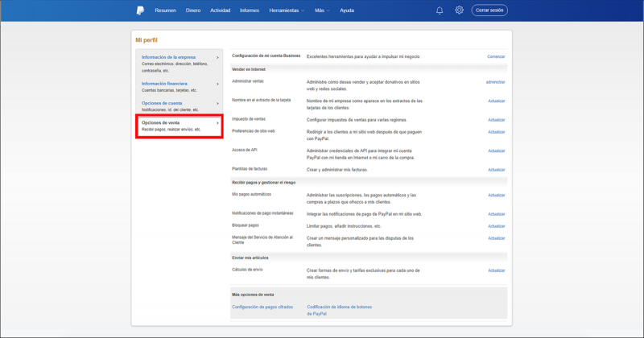Click Actualizar for Plantillas de facturas
This screenshot has height=338, width=644.
click(x=496, y=170)
